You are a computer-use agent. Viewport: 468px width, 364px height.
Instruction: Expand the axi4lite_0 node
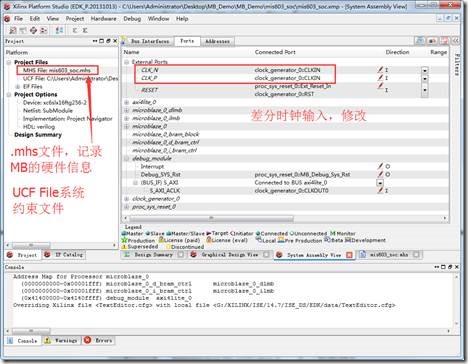127,102
